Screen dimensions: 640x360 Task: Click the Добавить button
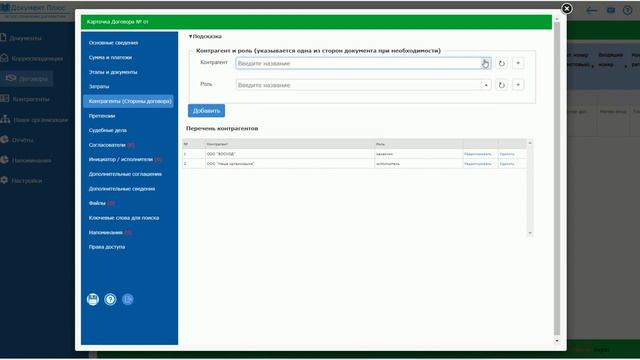(x=206, y=111)
